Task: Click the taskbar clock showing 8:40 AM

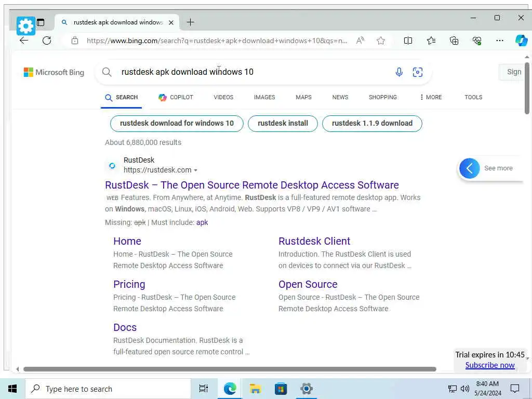Action: 487,389
